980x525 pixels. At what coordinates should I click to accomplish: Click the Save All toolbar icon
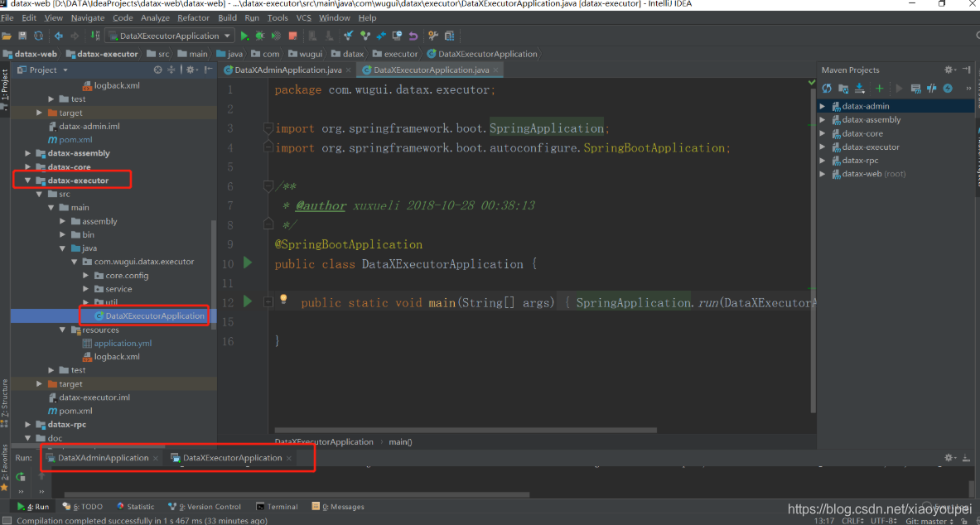coord(22,36)
